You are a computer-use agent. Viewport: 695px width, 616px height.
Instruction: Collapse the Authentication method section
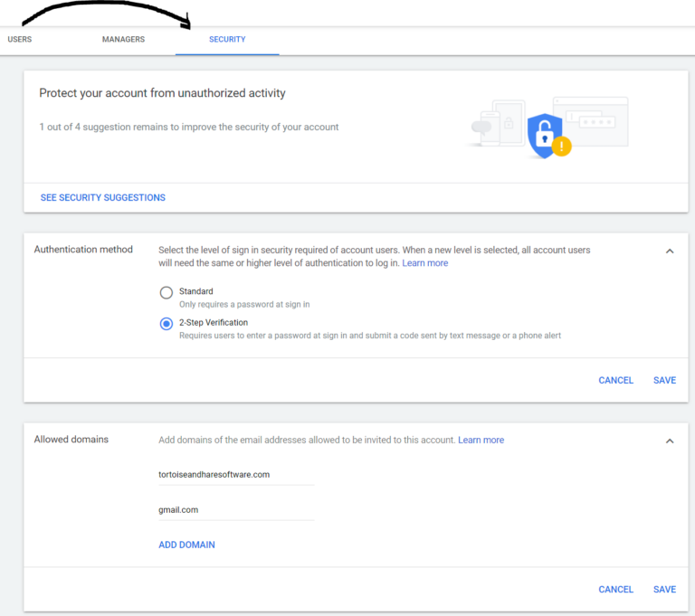pyautogui.click(x=670, y=251)
